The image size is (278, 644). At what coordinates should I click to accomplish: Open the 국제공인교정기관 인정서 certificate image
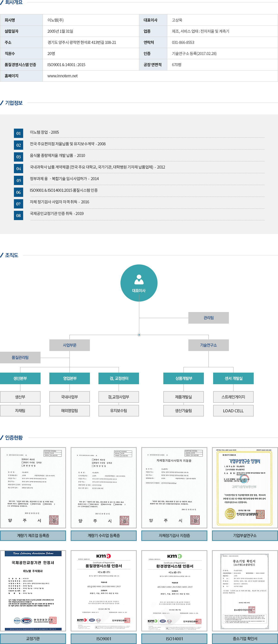tap(33, 591)
